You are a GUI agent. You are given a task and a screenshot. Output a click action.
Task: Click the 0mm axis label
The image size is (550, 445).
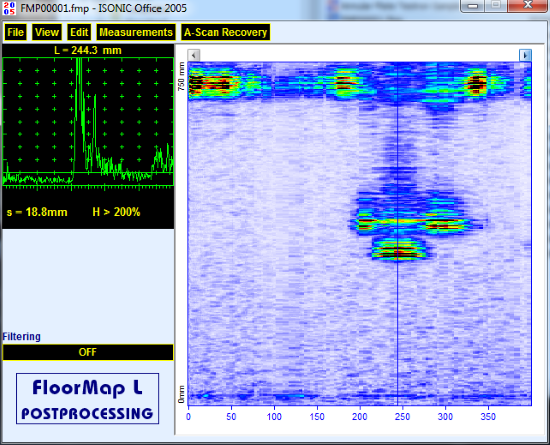pyautogui.click(x=181, y=395)
